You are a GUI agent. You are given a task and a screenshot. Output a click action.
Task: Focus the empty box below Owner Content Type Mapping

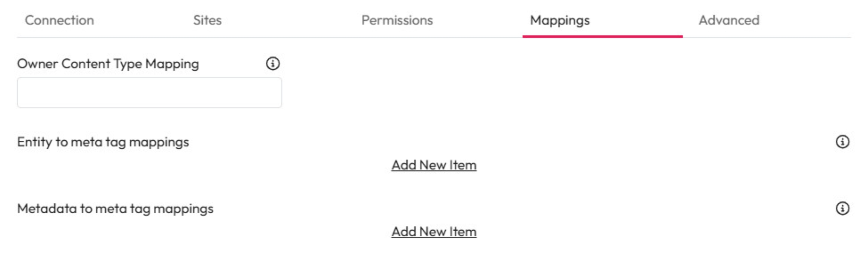click(x=149, y=93)
